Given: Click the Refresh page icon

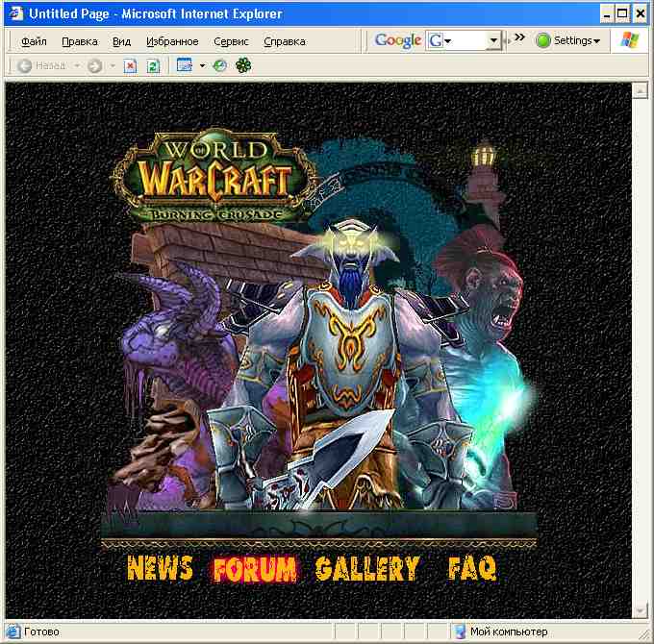Looking at the screenshot, I should (153, 65).
